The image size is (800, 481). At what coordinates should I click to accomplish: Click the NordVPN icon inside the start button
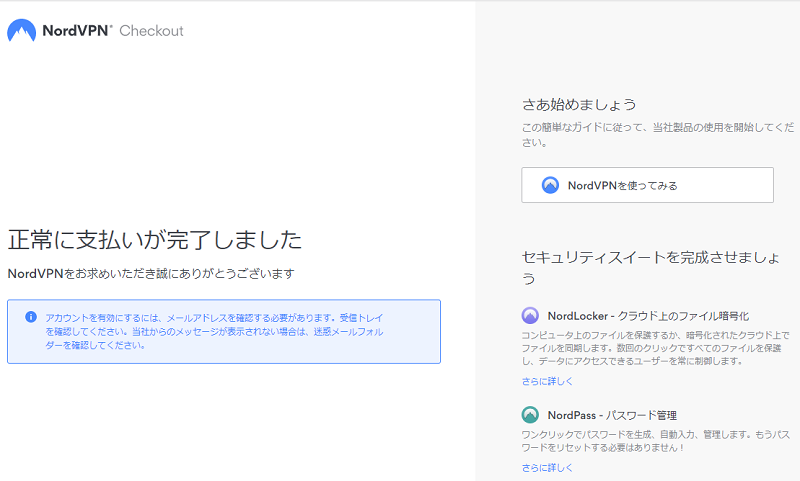click(550, 185)
